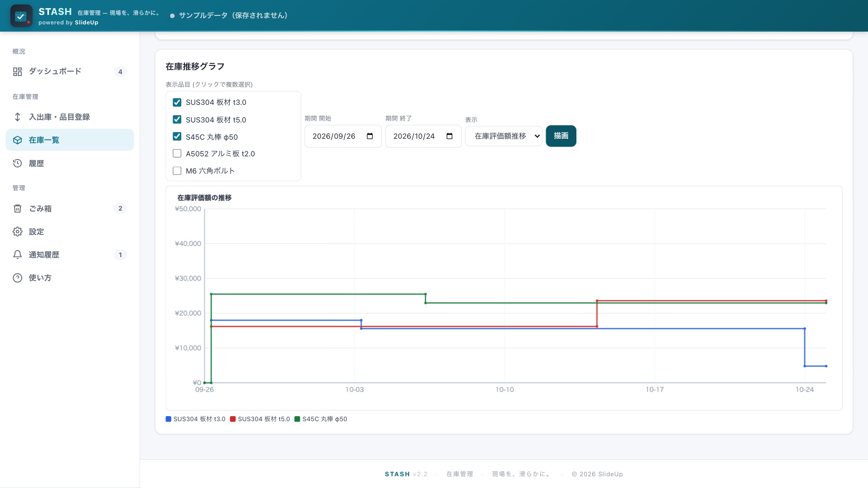Image resolution: width=868 pixels, height=488 pixels.
Task: Click the notification bell icon
Action: (17, 254)
